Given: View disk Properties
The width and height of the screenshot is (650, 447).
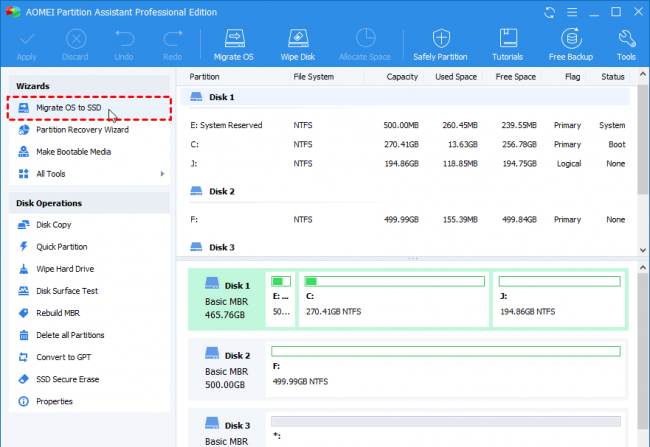Looking at the screenshot, I should [x=89, y=401].
